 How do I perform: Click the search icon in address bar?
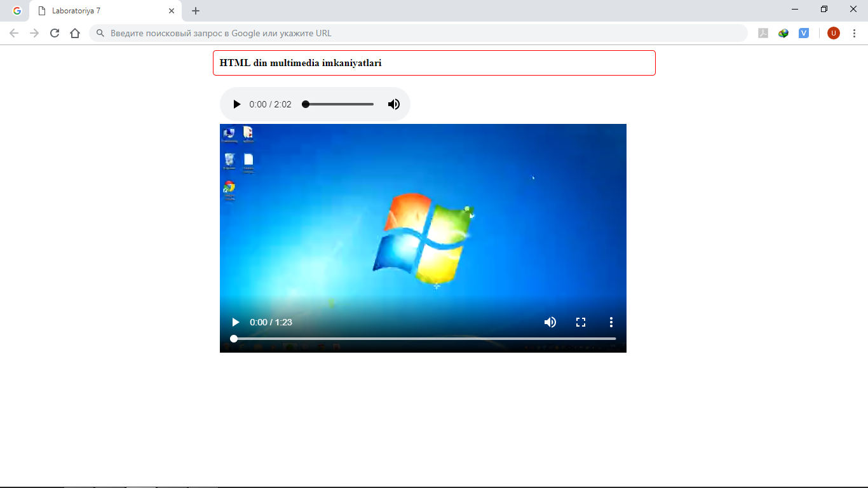100,33
